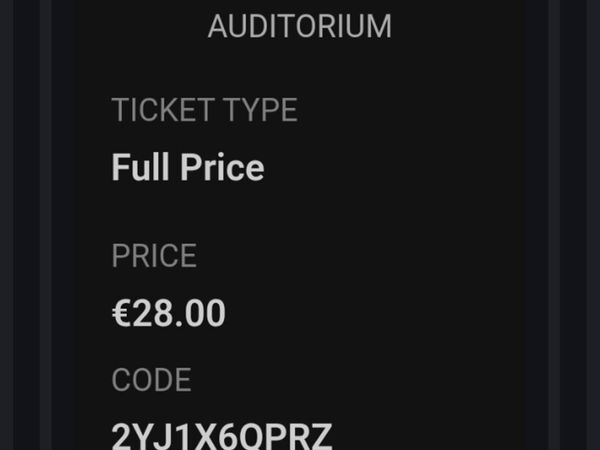Select the CODE label

click(x=151, y=380)
